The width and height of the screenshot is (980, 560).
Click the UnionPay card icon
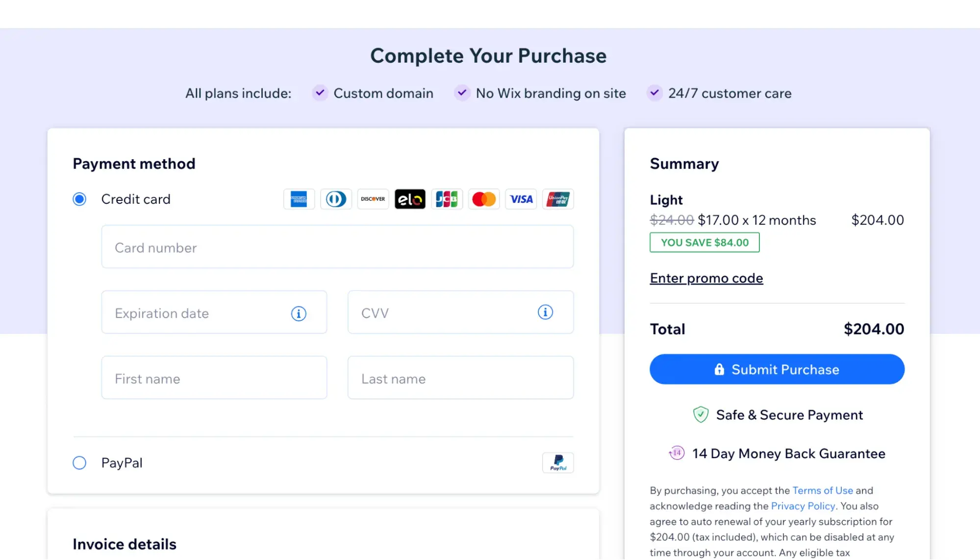click(x=558, y=199)
